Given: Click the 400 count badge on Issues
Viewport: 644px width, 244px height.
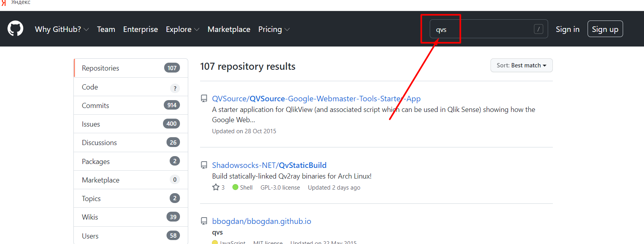Looking at the screenshot, I should 171,123.
